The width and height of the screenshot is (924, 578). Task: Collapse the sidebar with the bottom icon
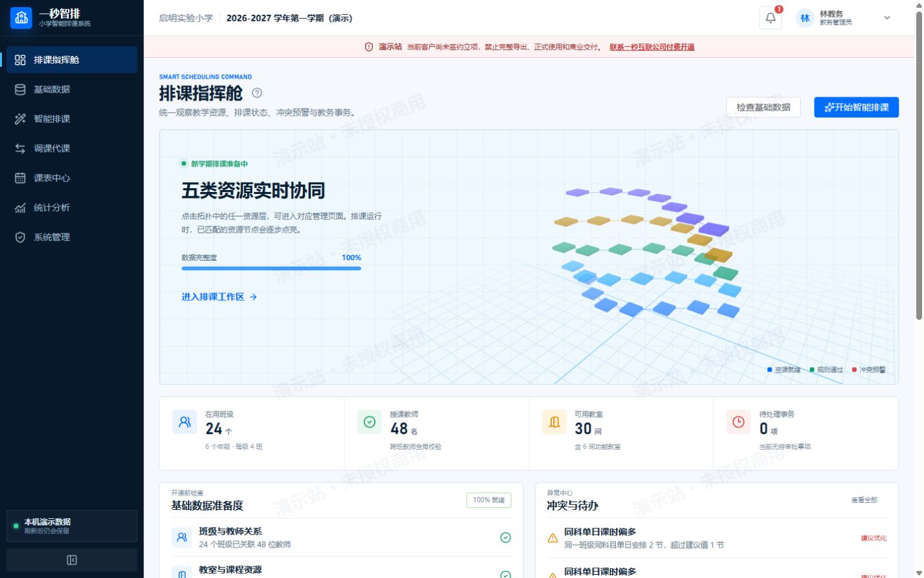pyautogui.click(x=72, y=560)
